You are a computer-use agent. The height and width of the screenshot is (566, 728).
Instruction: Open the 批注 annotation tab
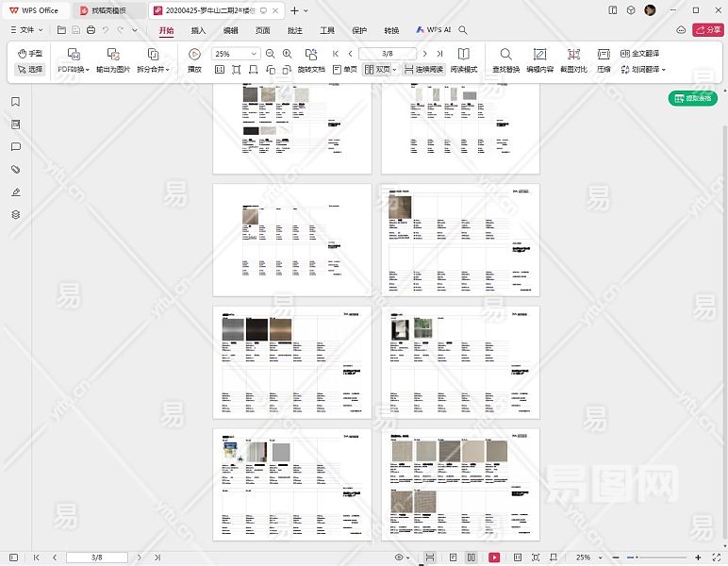pos(295,30)
